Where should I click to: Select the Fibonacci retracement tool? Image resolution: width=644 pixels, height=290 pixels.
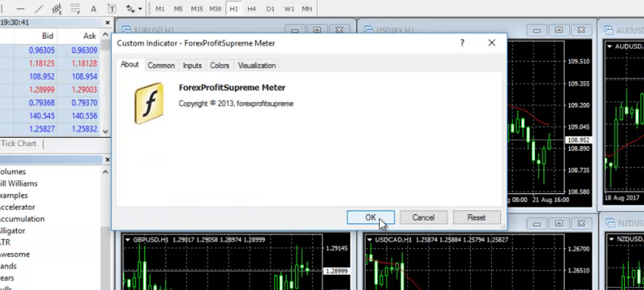[75, 8]
